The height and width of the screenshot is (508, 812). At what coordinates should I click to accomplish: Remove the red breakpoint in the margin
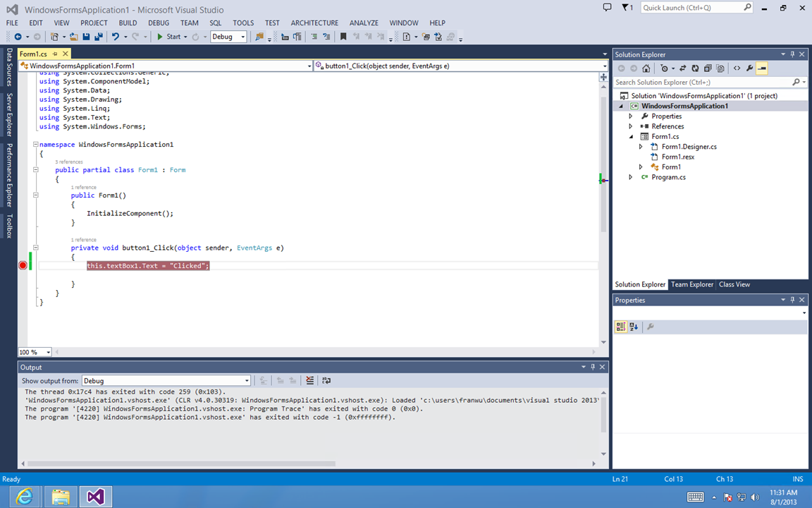pos(23,266)
